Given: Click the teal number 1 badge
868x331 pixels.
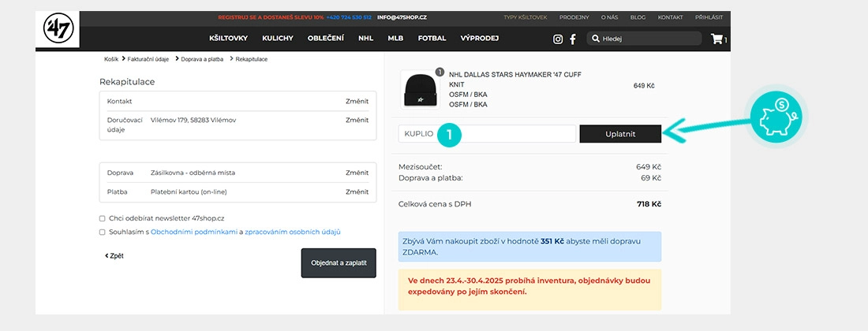Looking at the screenshot, I should (449, 134).
